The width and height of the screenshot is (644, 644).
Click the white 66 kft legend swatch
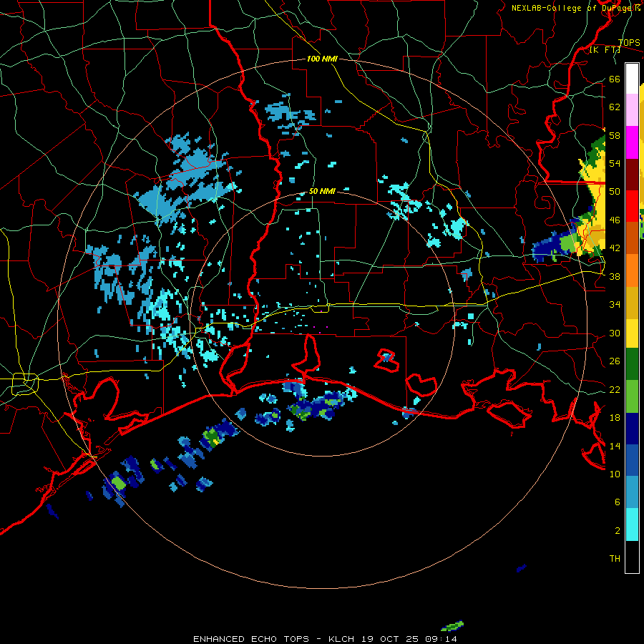(x=632, y=79)
